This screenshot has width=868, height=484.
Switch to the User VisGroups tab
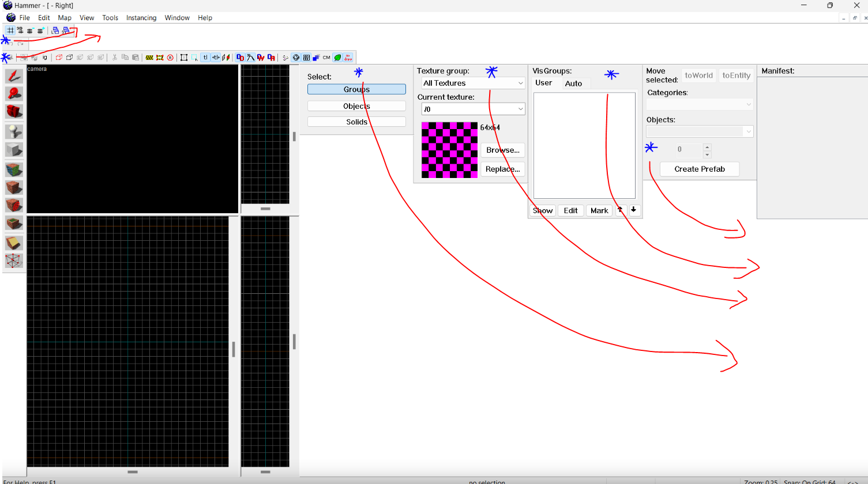(x=544, y=83)
